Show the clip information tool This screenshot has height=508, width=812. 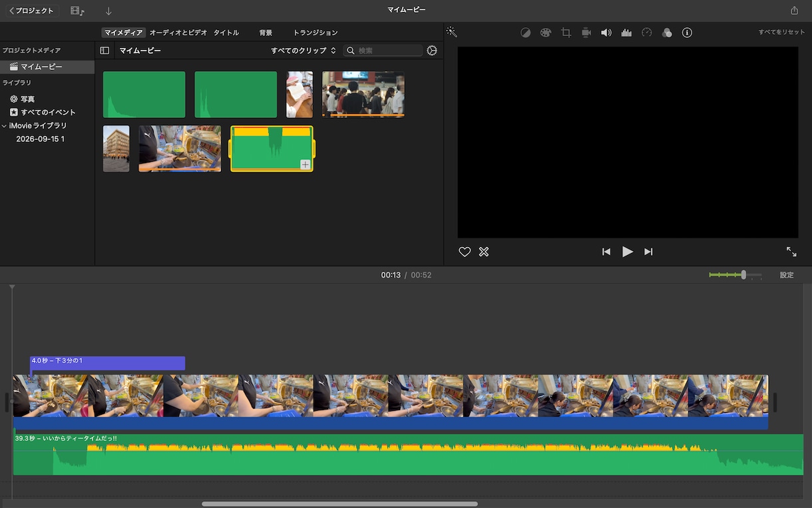[688, 33]
